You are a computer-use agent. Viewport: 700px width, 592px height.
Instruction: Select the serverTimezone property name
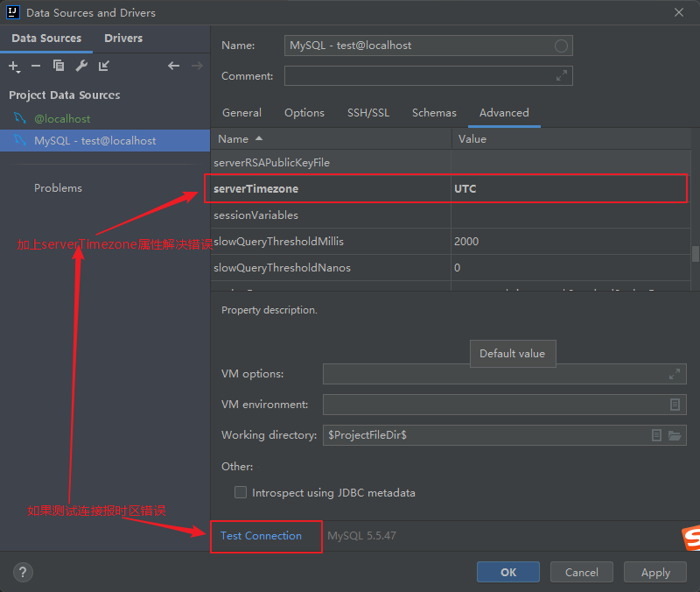click(x=255, y=189)
